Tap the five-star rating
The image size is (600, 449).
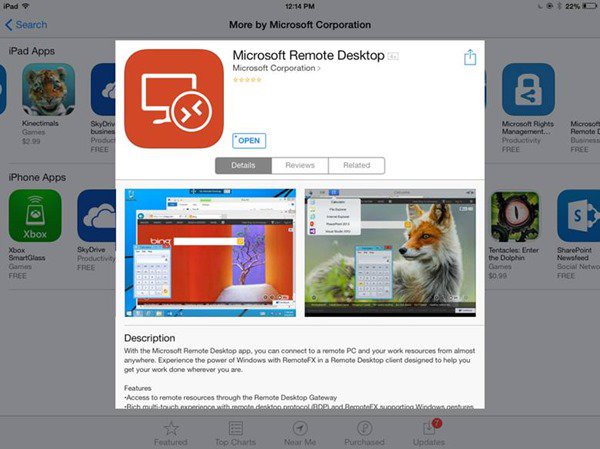pyautogui.click(x=248, y=80)
